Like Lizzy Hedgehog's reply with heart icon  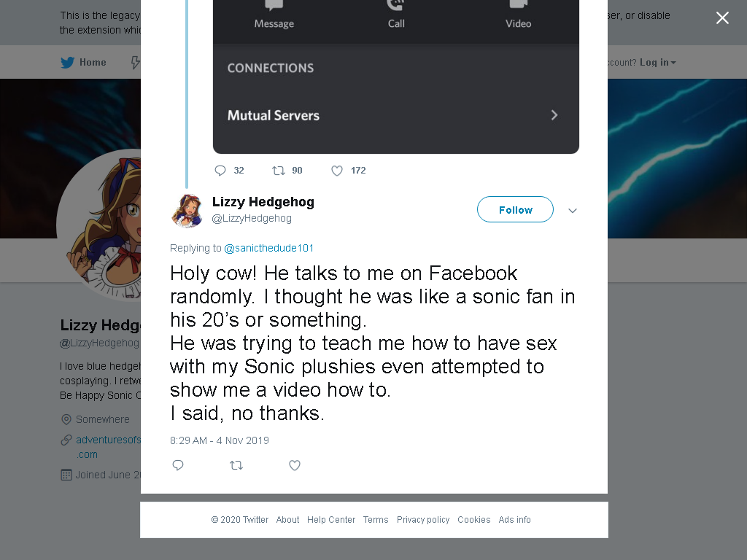point(295,465)
